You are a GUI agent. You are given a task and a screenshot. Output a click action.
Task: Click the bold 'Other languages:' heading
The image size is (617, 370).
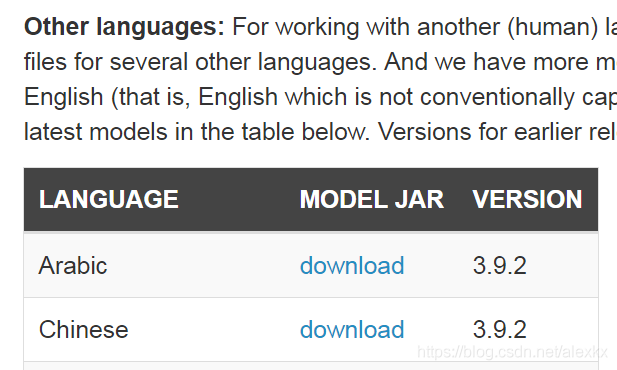(124, 28)
